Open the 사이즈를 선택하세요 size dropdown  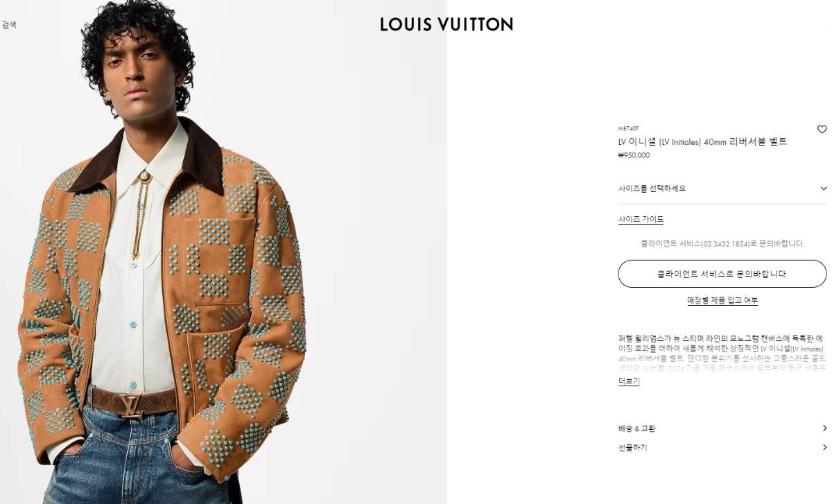tap(722, 189)
